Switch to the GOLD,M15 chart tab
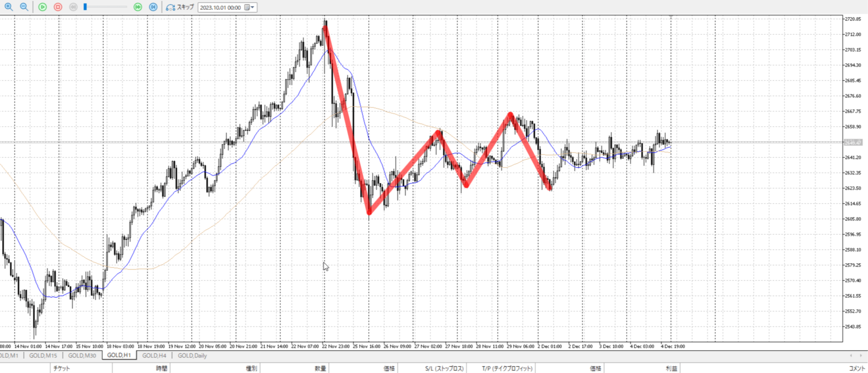 point(43,356)
